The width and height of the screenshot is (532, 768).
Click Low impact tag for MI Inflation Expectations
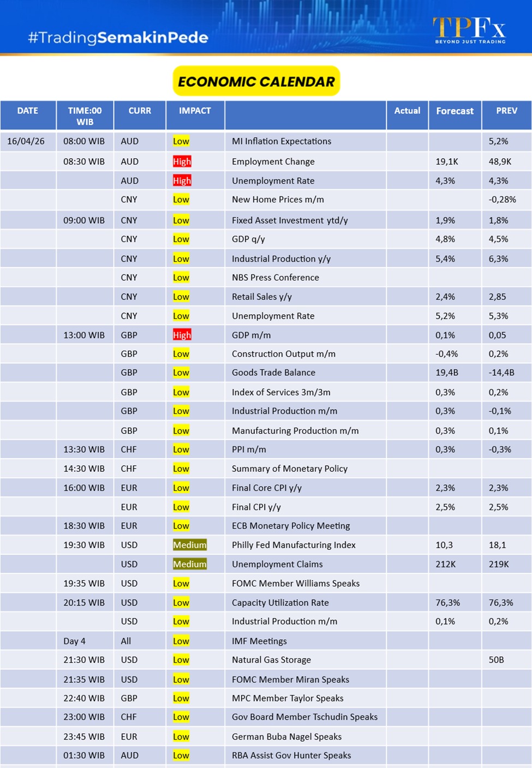coord(181,141)
